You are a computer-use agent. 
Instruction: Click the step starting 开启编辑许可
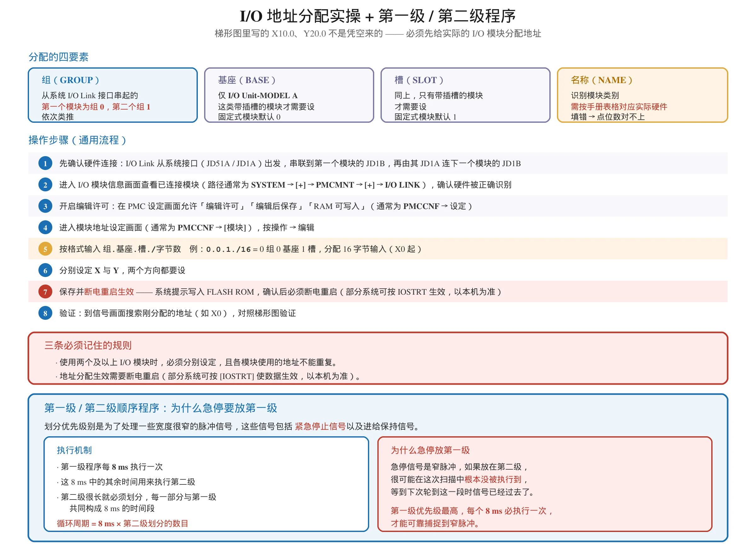[266, 206]
